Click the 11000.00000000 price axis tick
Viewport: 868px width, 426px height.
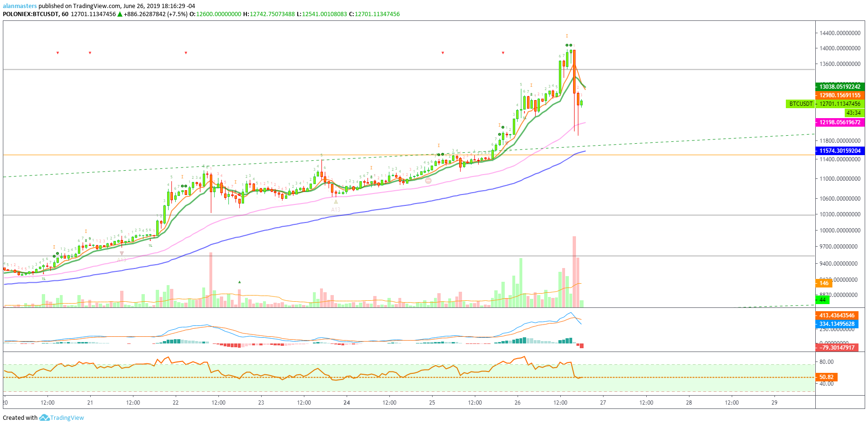click(840, 179)
